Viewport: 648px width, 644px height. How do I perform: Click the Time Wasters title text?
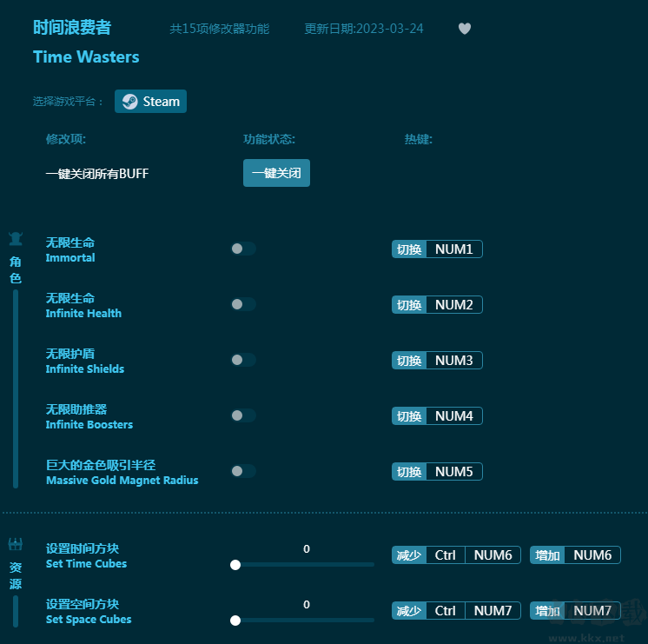[x=86, y=56]
